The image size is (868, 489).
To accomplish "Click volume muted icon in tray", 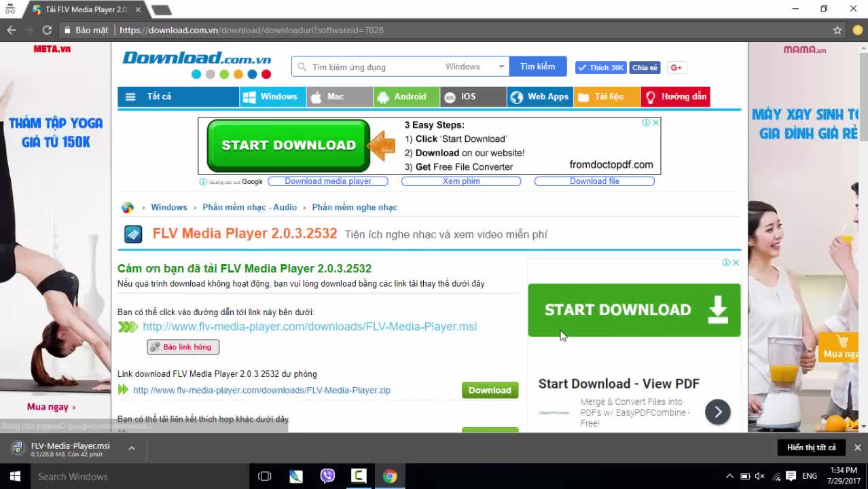I will [x=760, y=476].
